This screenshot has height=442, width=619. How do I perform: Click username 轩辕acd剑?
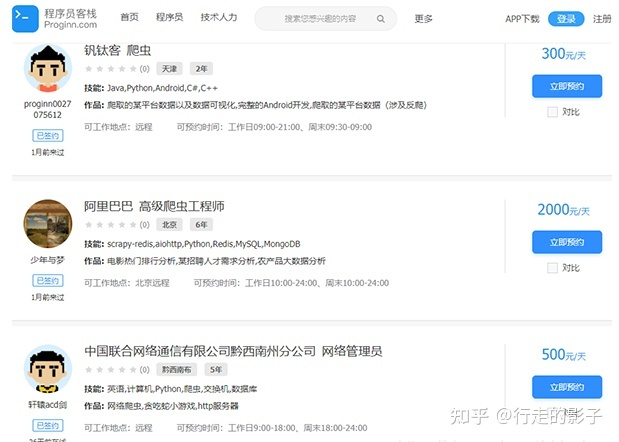point(48,405)
